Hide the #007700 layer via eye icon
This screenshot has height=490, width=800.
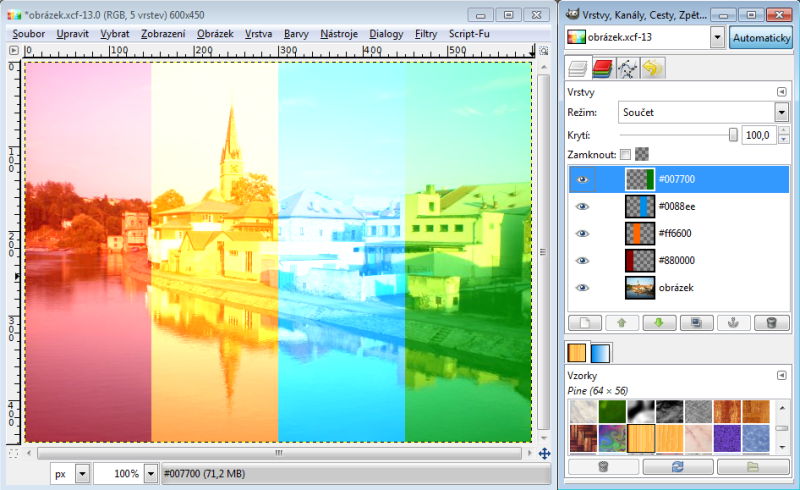click(x=583, y=180)
